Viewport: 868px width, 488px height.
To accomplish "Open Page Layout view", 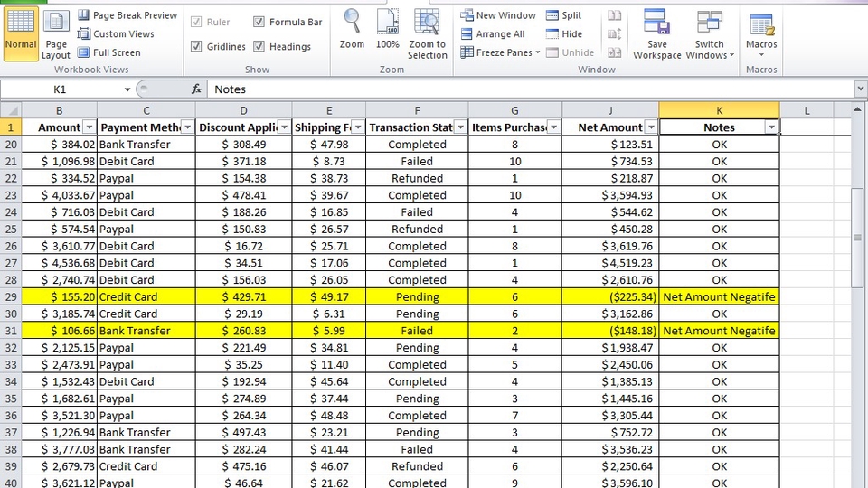I will click(56, 35).
